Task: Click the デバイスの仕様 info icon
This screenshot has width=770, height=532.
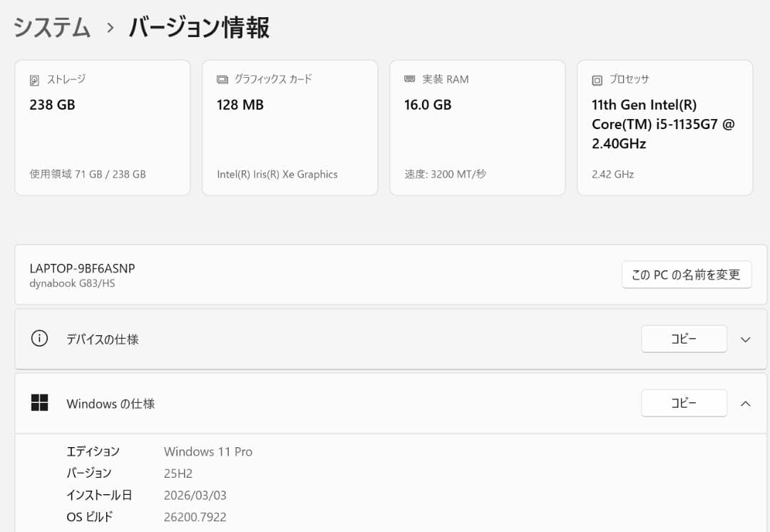Action: 39,339
